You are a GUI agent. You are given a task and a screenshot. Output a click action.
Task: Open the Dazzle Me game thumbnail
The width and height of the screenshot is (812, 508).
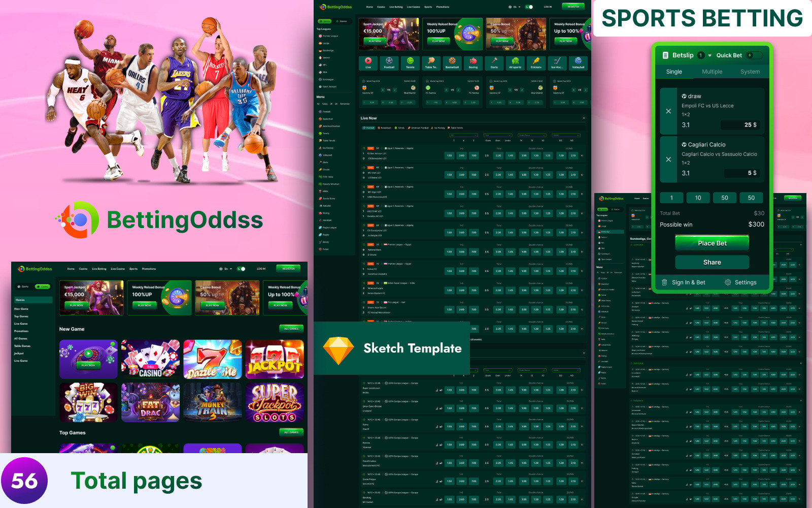tap(213, 359)
